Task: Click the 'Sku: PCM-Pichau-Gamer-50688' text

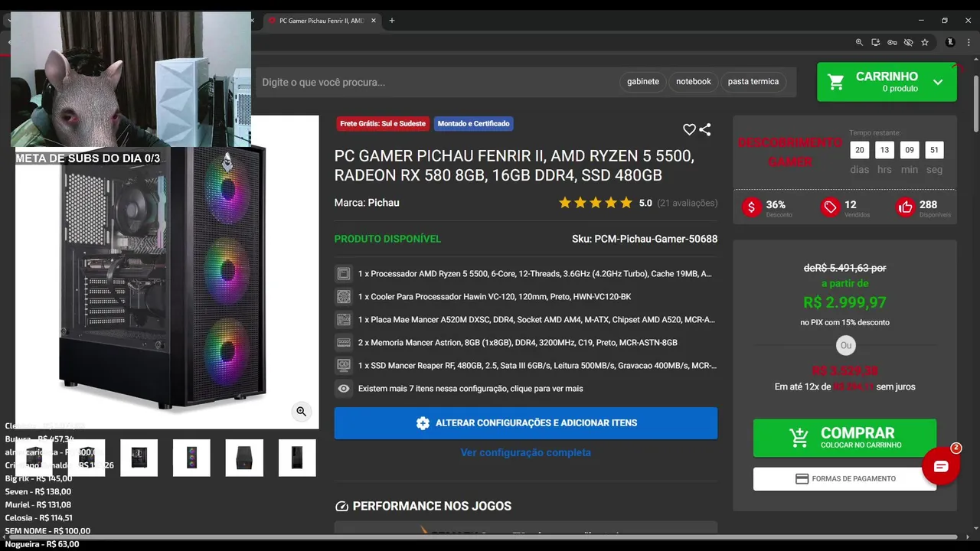Action: point(645,239)
